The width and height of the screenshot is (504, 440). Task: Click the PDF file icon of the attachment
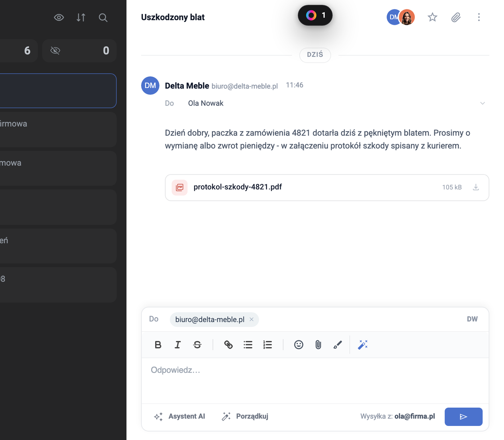click(180, 187)
